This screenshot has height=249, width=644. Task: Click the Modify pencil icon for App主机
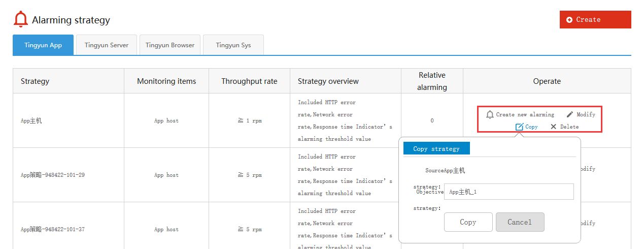[570, 115]
